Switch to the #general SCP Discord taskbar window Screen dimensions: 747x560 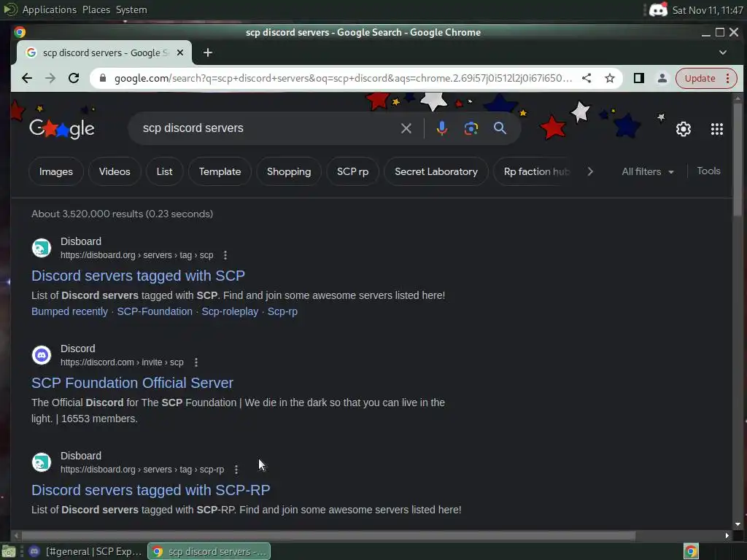tap(86, 551)
